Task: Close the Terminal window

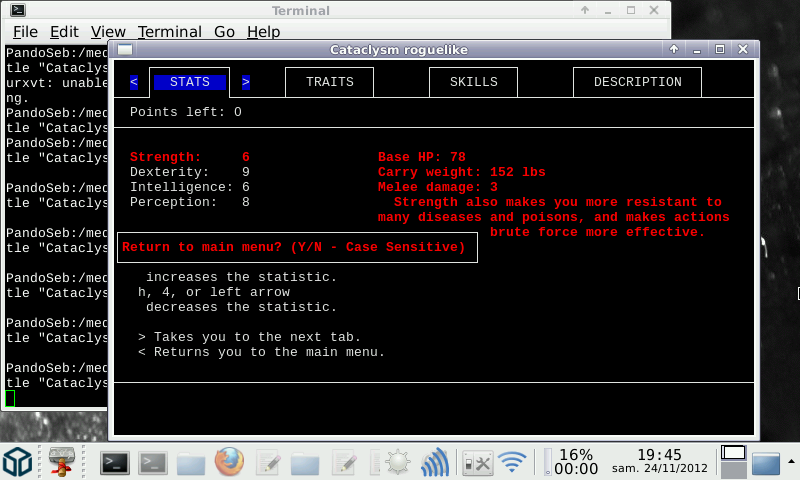Action: click(654, 10)
